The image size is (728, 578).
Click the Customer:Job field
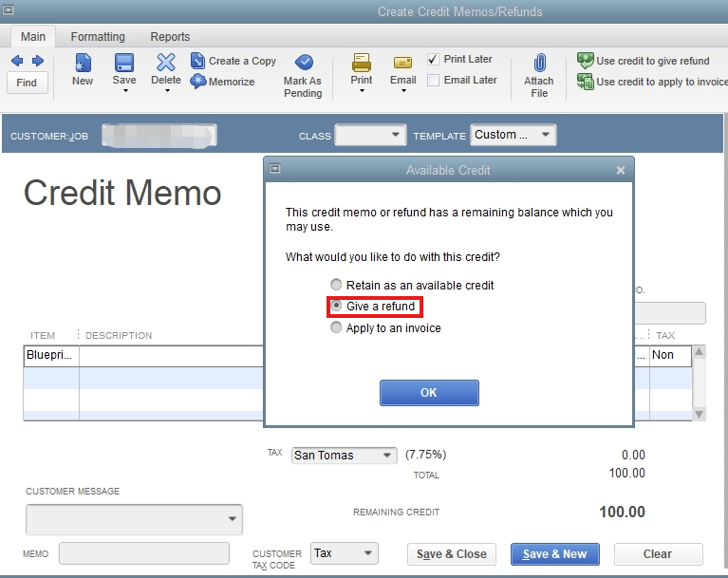[159, 136]
